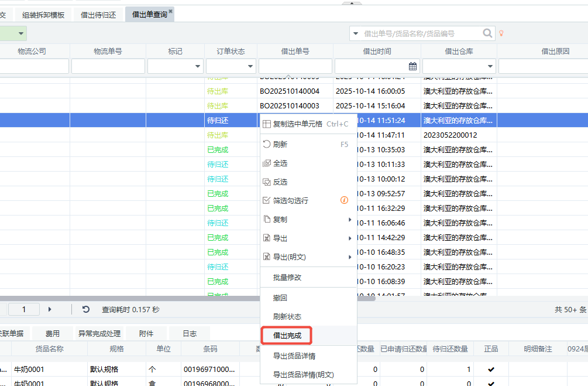Click the orange lightbulb tip icon
588x386 pixels.
click(501, 34)
